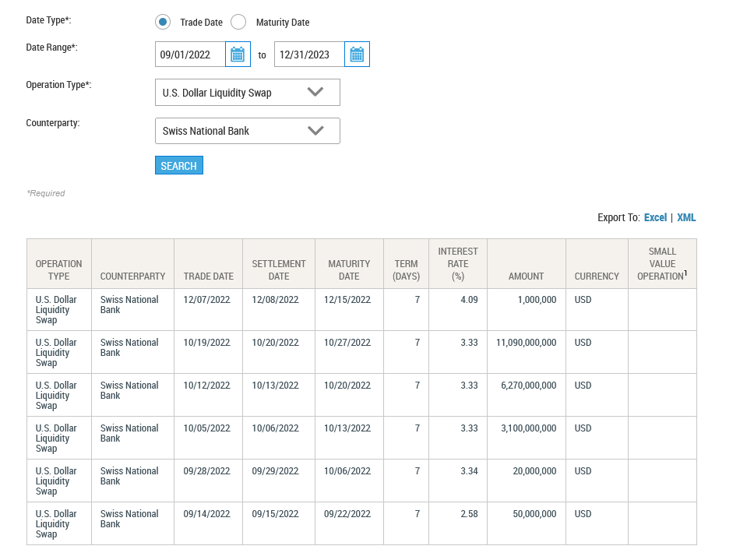The width and height of the screenshot is (747, 560).
Task: Click amount 1,000,000
Action: coord(537,300)
